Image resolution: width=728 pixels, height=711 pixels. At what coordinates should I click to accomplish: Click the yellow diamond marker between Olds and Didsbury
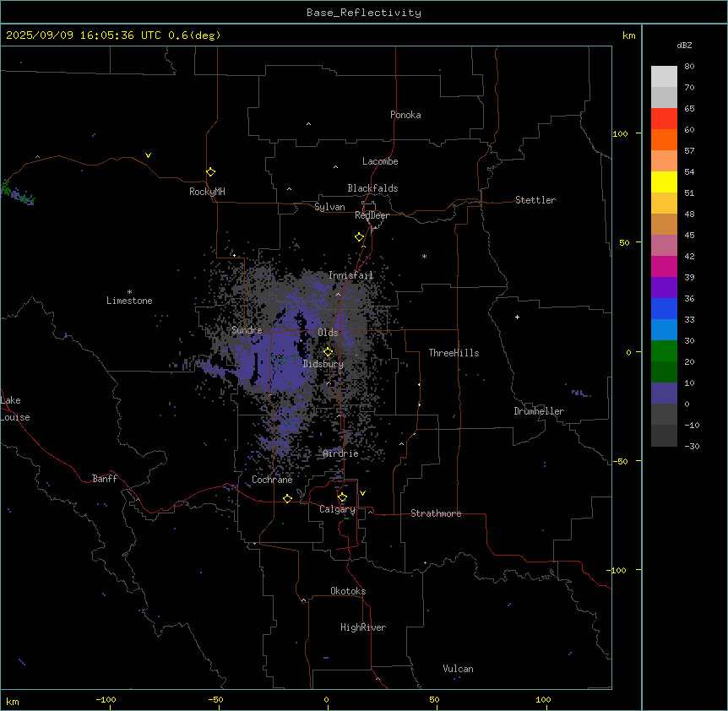(x=328, y=352)
